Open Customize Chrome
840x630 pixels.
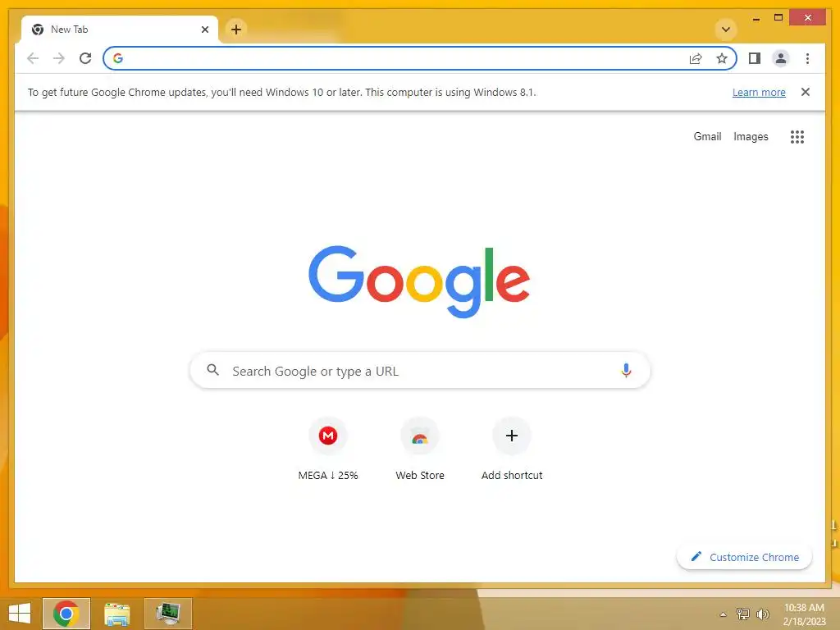click(x=744, y=557)
